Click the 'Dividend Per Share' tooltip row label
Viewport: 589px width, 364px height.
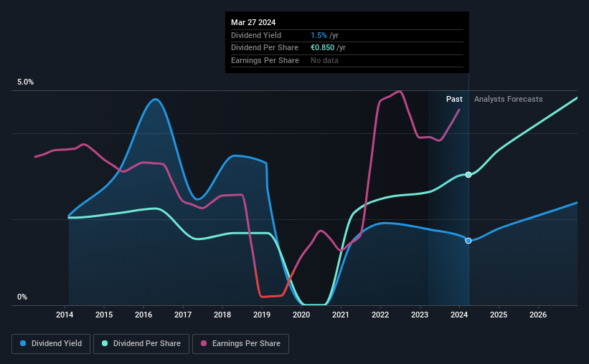click(265, 48)
